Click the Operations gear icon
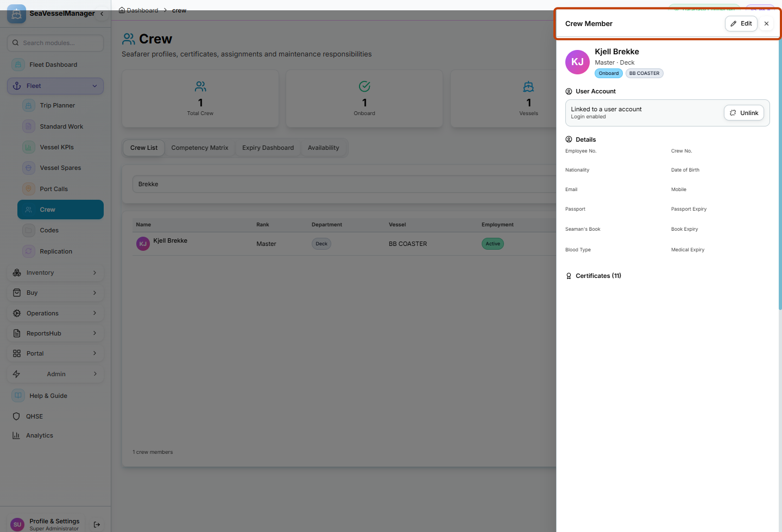The width and height of the screenshot is (782, 532). 17,313
